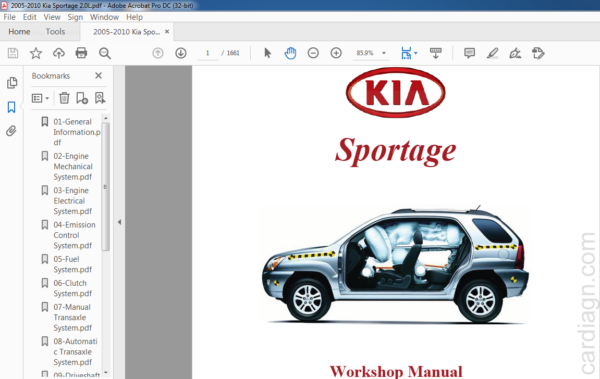Click the Print file icon
The image size is (600, 379).
(x=81, y=53)
